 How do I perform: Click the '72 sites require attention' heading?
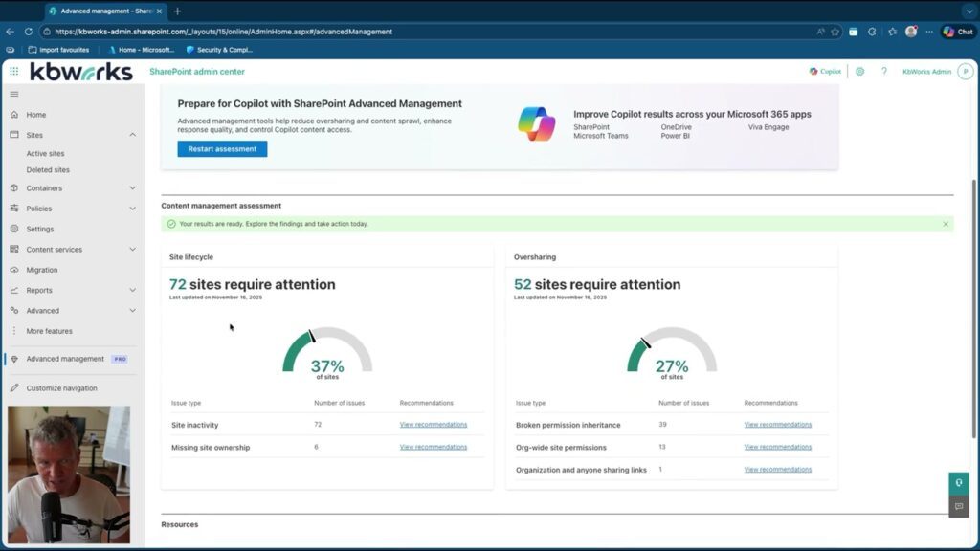tap(253, 285)
